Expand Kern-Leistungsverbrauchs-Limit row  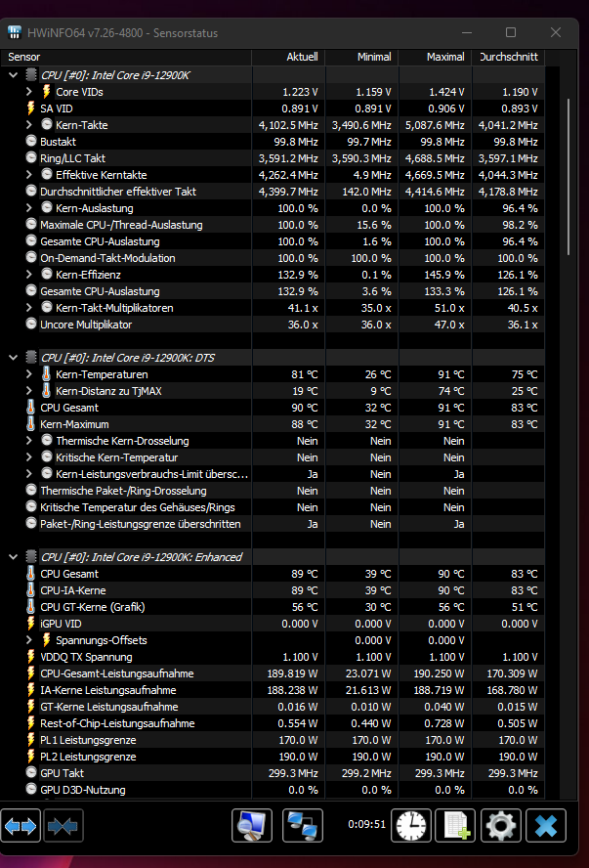[29, 473]
